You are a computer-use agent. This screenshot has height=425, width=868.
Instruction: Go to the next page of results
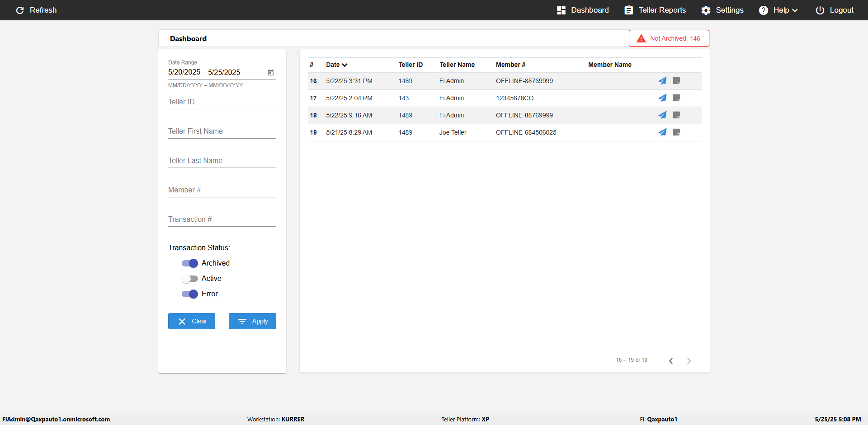(689, 360)
